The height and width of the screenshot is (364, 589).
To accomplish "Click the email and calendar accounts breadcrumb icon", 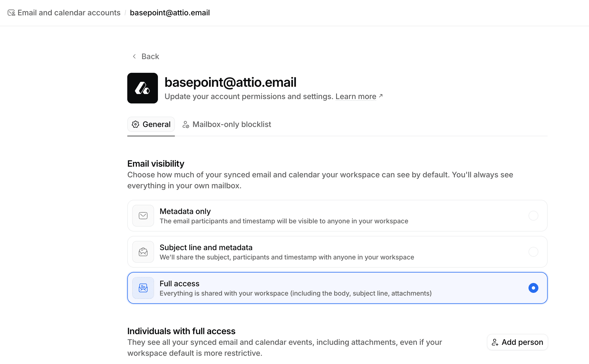I will click(x=11, y=13).
